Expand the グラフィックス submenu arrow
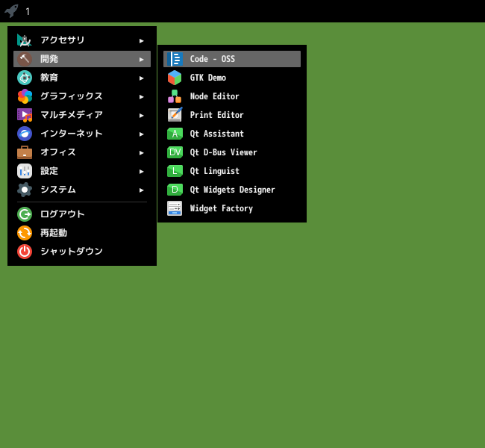The height and width of the screenshot is (448, 485). (x=142, y=96)
